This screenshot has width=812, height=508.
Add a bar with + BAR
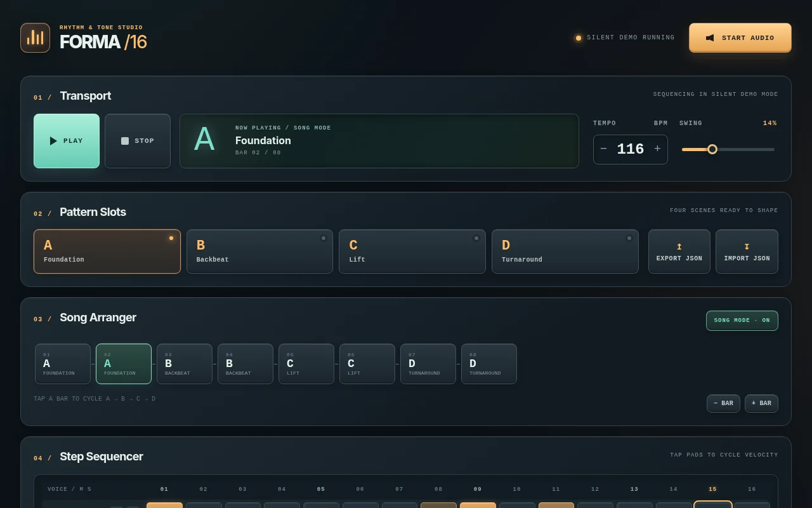(761, 403)
